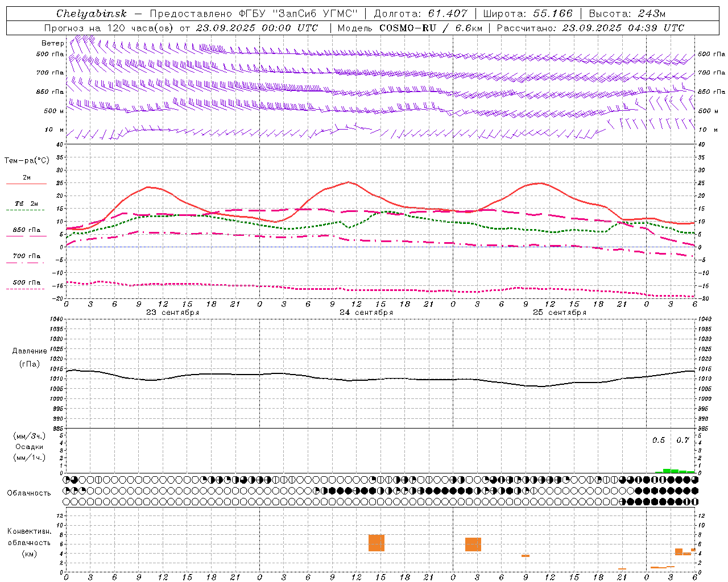Click the Ветер panel label
This screenshot has width=728, height=582.
click(52, 43)
